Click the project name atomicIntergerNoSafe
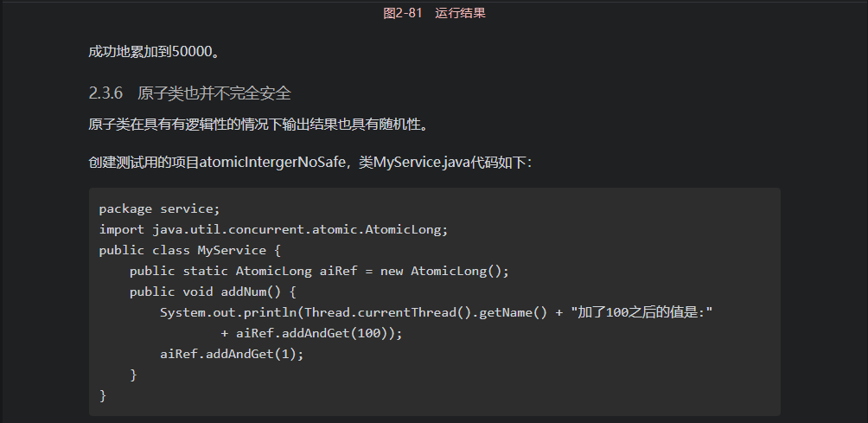Image resolution: width=868 pixels, height=423 pixels. tap(272, 163)
